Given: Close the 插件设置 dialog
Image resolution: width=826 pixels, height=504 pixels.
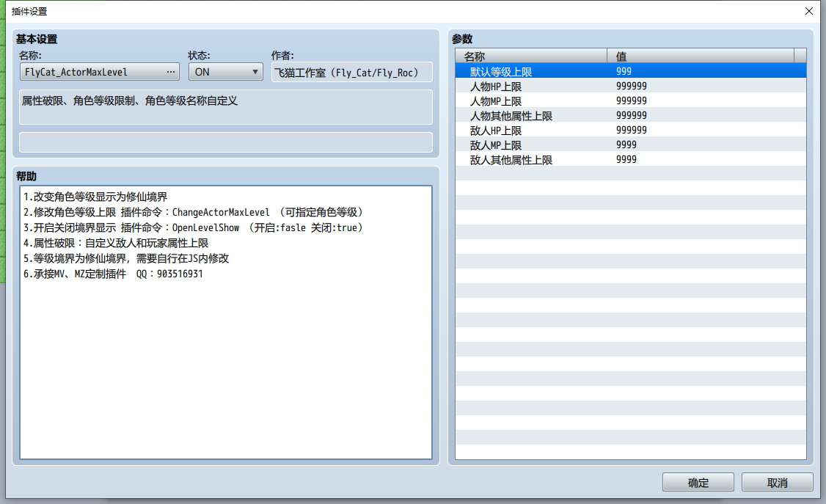Looking at the screenshot, I should coord(809,11).
